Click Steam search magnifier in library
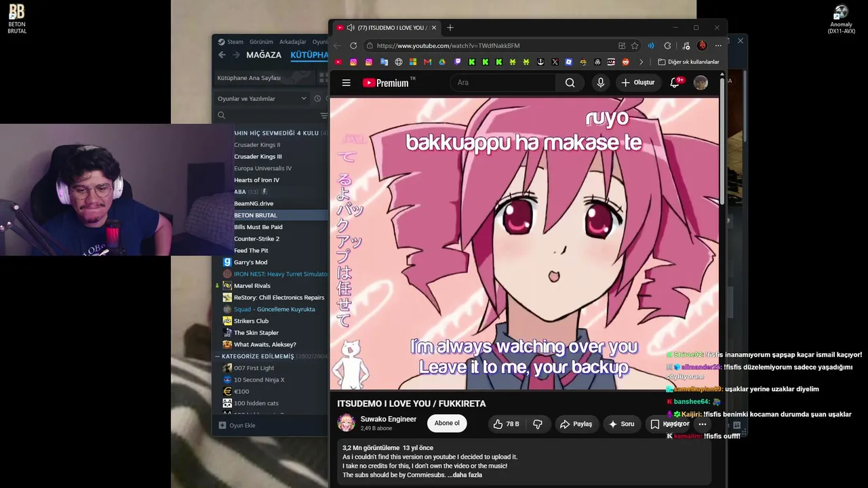This screenshot has width=868, height=488. tap(221, 115)
